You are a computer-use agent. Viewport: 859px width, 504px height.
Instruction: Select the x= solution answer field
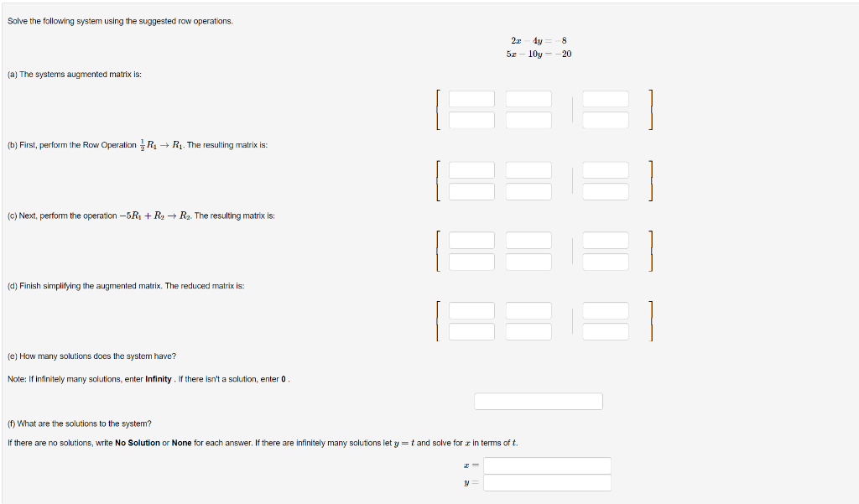(x=547, y=465)
